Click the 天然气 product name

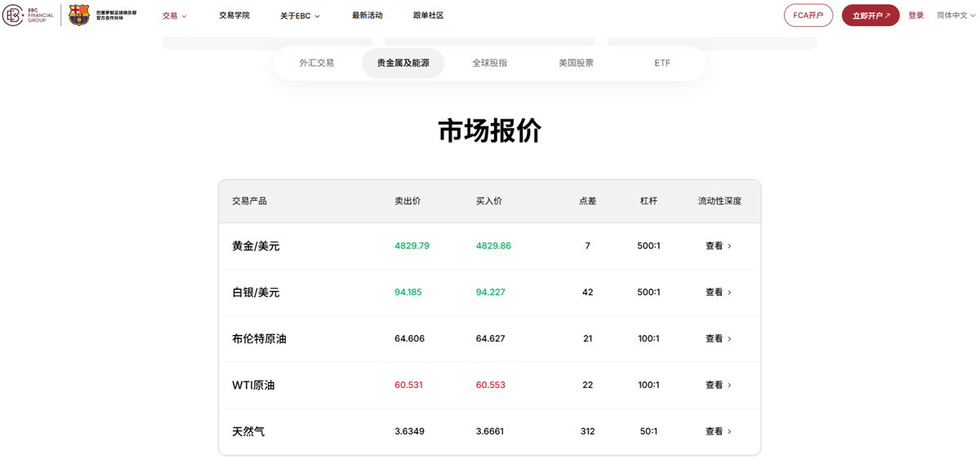[x=248, y=431]
